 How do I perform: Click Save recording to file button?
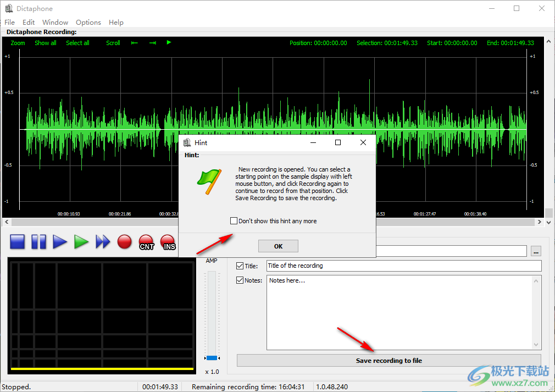click(x=389, y=361)
